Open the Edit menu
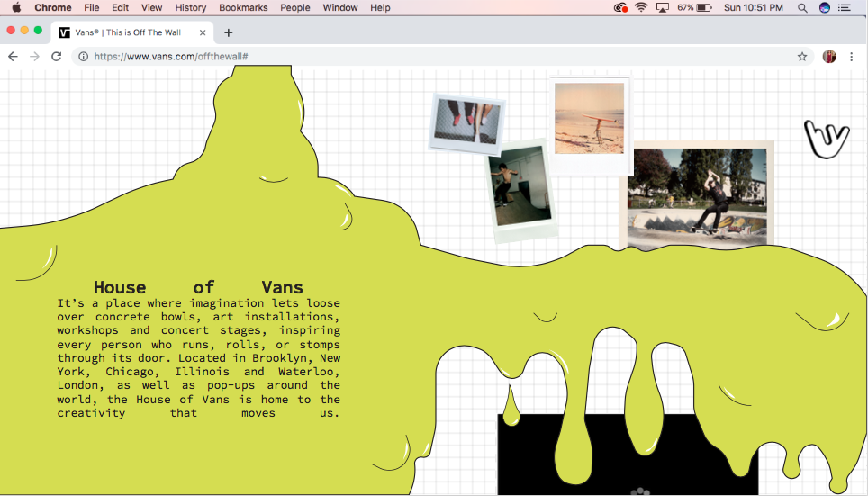The height and width of the screenshot is (496, 868). tap(120, 8)
